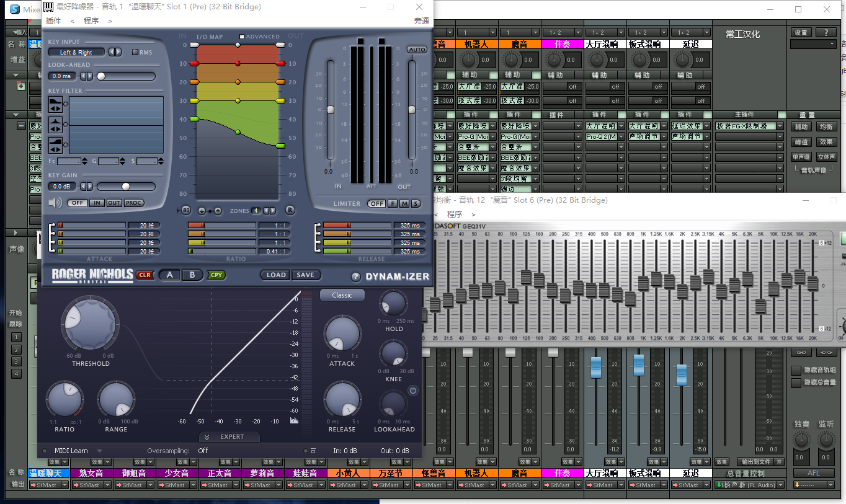This screenshot has width=846, height=504.
Task: Click the red zone handle at 10 dB input
Action: [194, 63]
